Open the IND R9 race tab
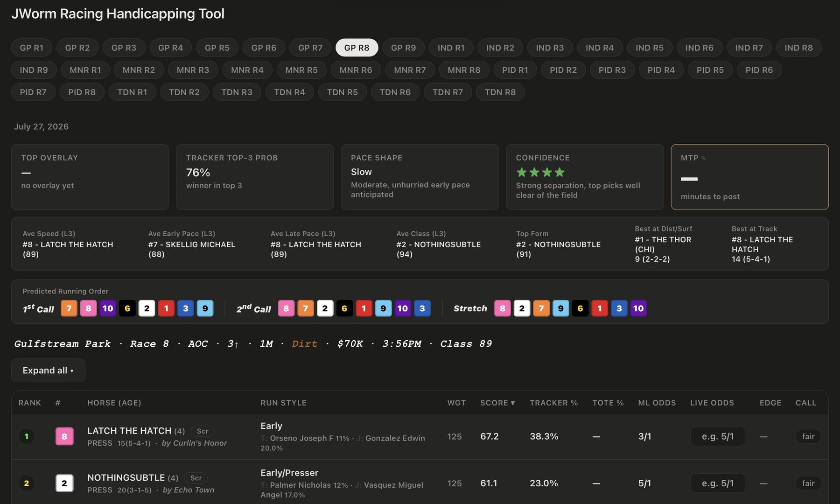 (x=34, y=70)
